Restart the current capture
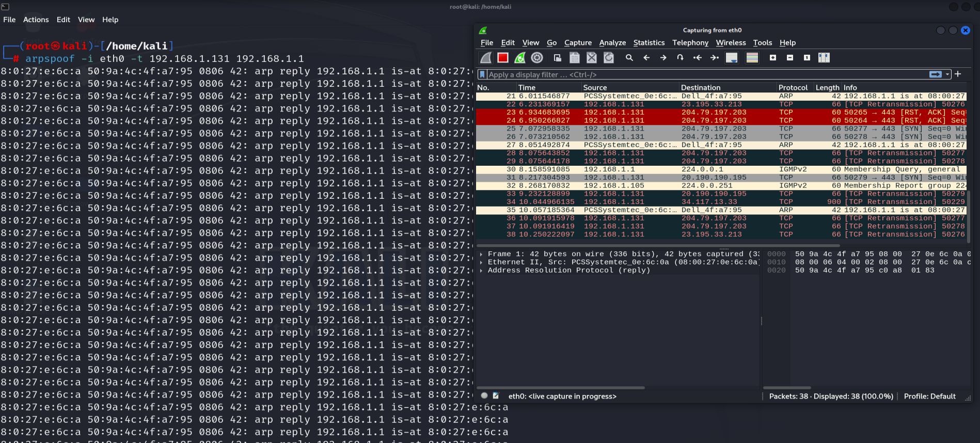Viewport: 980px width, 443px height. pos(520,58)
